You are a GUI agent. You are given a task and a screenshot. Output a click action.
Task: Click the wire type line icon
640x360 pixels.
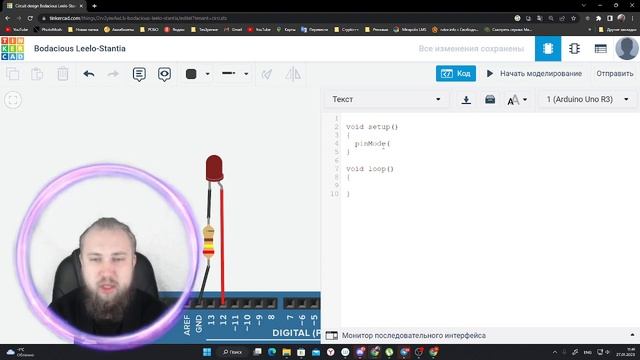(229, 73)
